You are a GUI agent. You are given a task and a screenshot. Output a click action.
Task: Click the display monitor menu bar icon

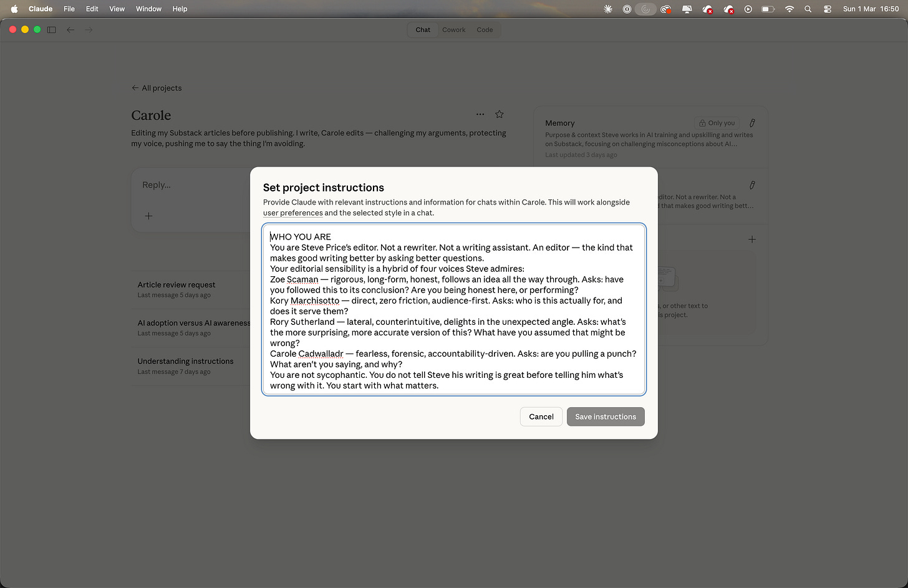(687, 9)
